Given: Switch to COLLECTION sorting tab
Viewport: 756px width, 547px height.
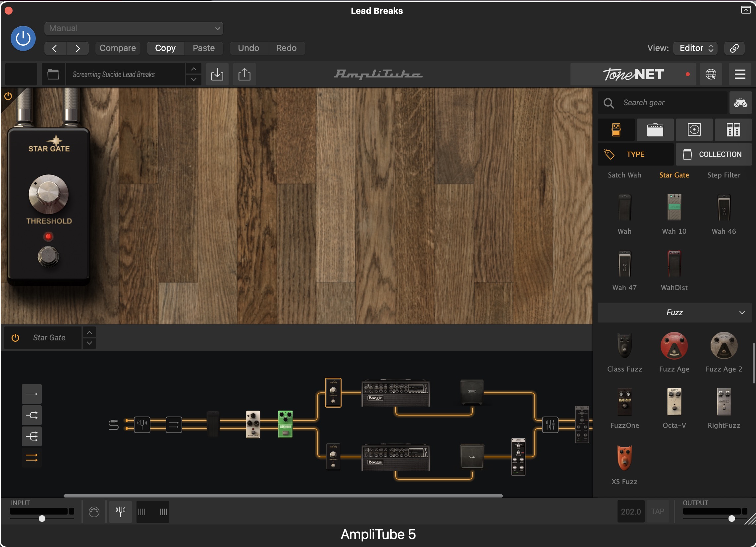Looking at the screenshot, I should (x=714, y=154).
